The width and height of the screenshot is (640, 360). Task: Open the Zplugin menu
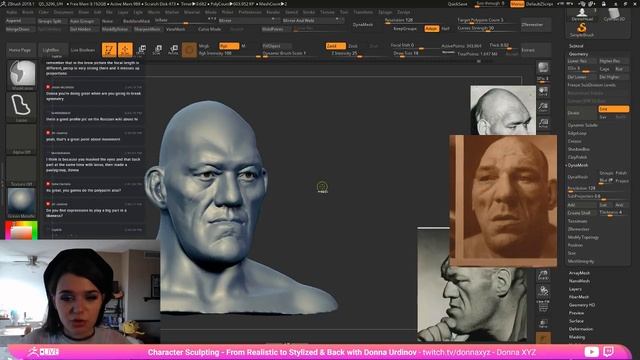click(x=385, y=12)
